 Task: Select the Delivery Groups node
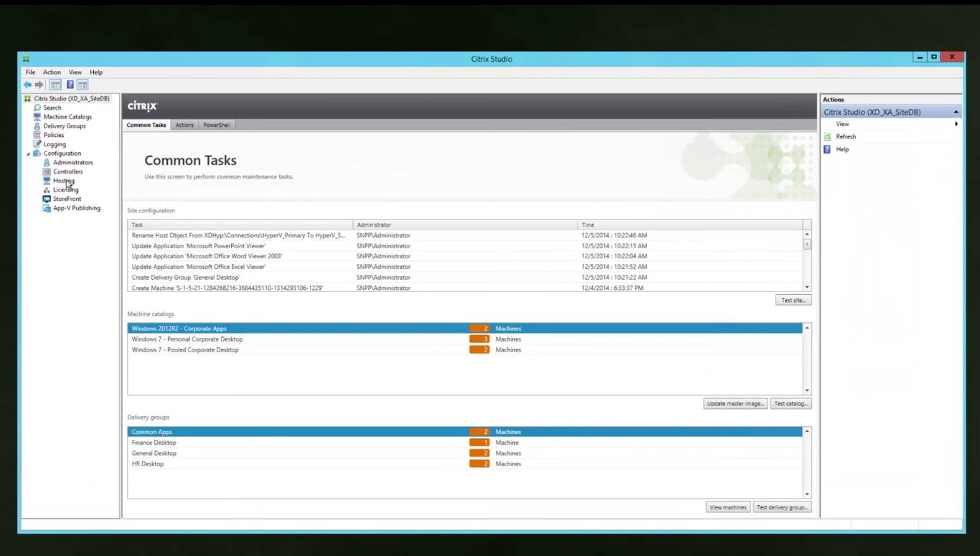[x=64, y=126]
